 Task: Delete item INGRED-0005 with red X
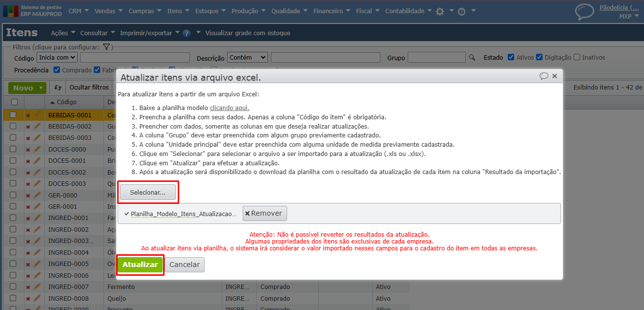coord(28,265)
